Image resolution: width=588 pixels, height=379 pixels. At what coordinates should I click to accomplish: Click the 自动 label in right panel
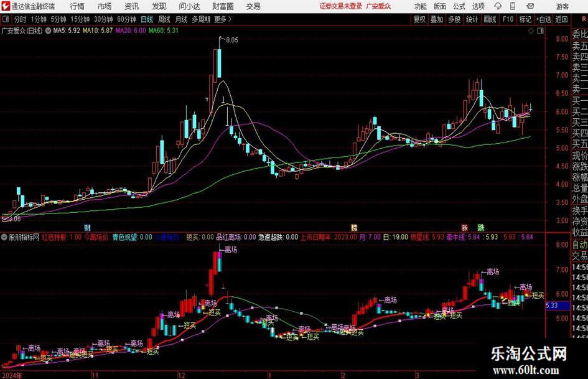click(580, 245)
